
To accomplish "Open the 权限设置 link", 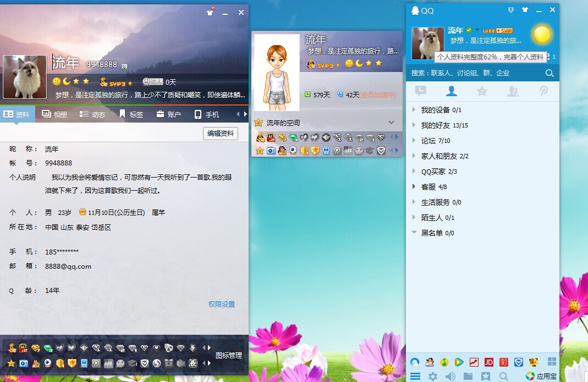I will [222, 304].
